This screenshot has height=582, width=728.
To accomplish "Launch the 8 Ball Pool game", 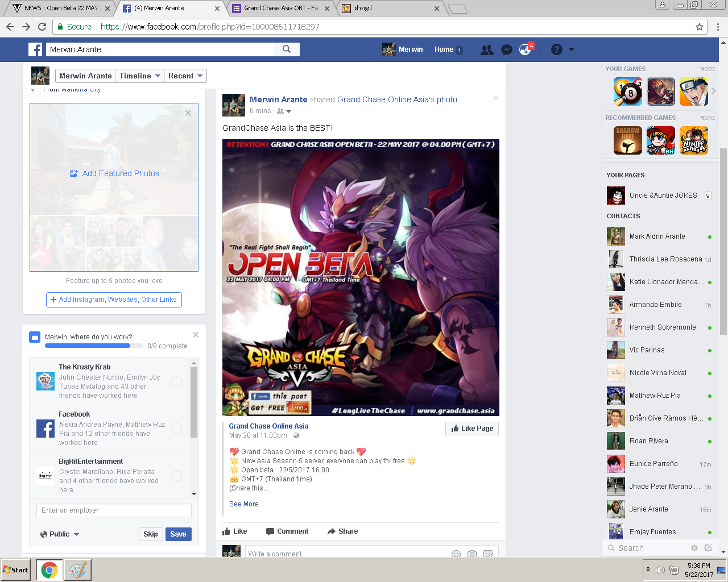I will (x=628, y=92).
